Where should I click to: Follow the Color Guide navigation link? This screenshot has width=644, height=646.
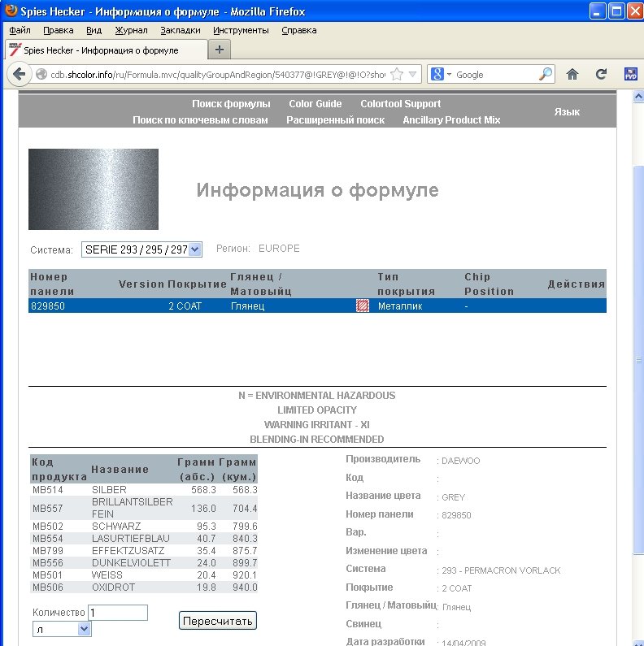[315, 104]
